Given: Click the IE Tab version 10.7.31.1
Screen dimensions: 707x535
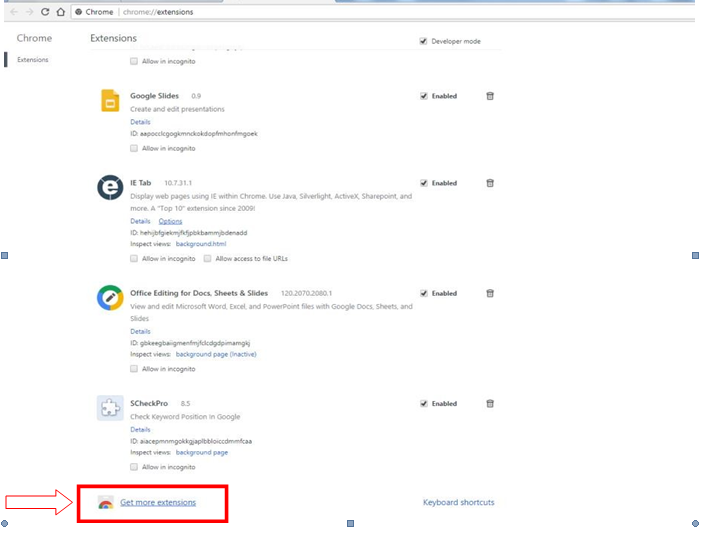Looking at the screenshot, I should (x=178, y=183).
